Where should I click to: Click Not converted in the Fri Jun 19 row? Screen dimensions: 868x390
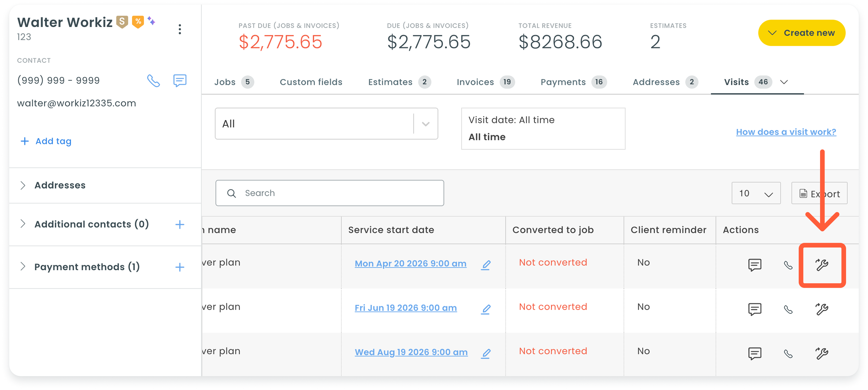coord(553,307)
